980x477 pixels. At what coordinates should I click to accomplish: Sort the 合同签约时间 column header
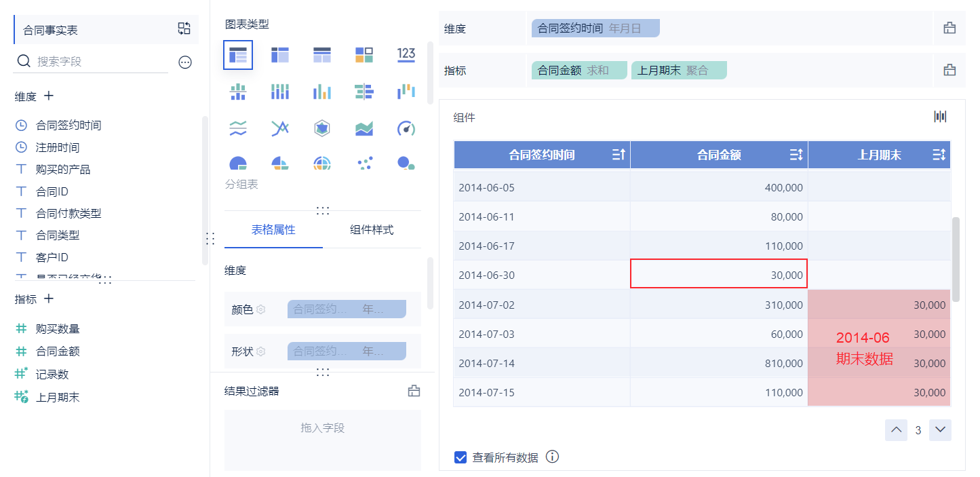pos(619,155)
